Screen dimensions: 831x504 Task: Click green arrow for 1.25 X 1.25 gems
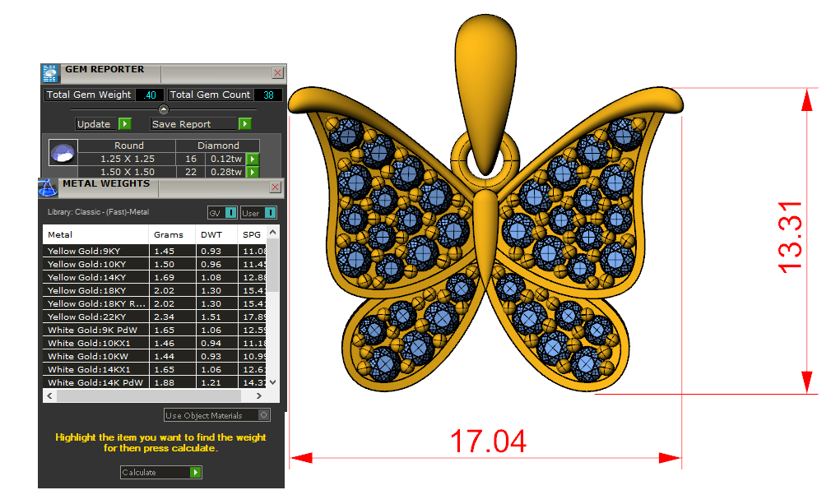253,159
